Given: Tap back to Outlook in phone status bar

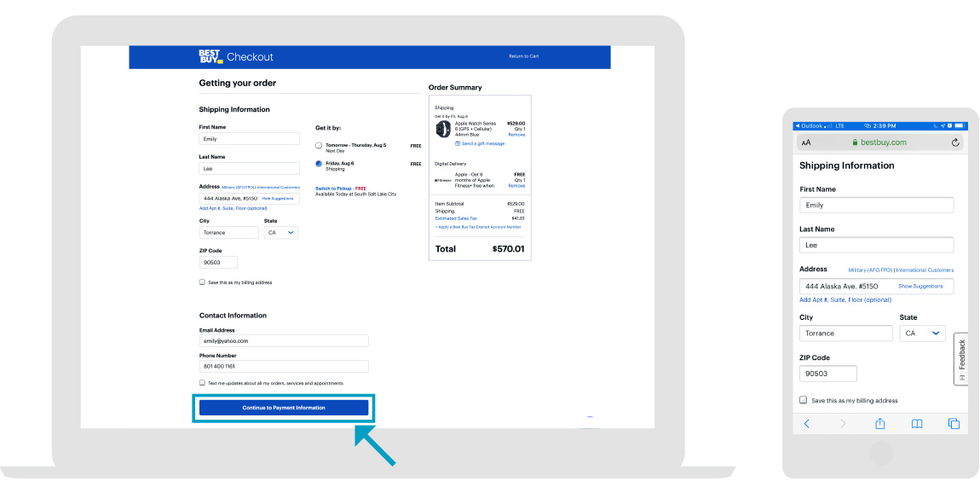Looking at the screenshot, I should 810,125.
